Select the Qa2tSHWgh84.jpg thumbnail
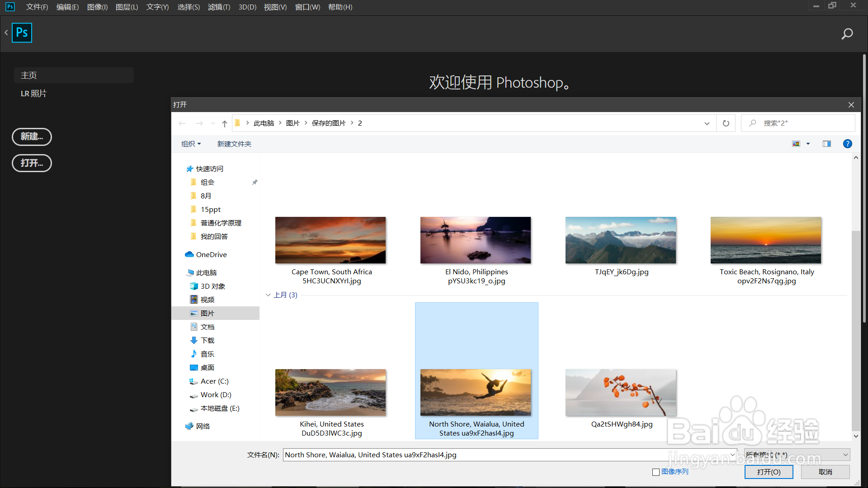 click(621, 393)
